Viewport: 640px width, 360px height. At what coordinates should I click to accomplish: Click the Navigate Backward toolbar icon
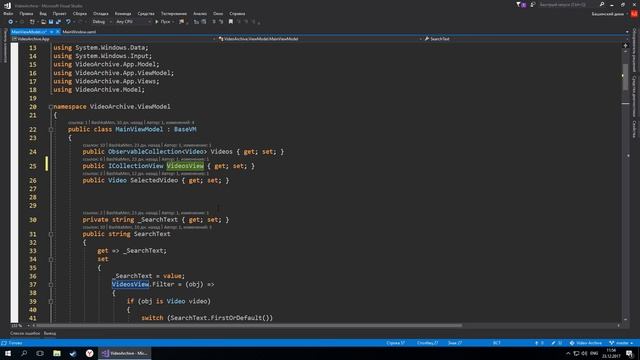[x=11, y=22]
